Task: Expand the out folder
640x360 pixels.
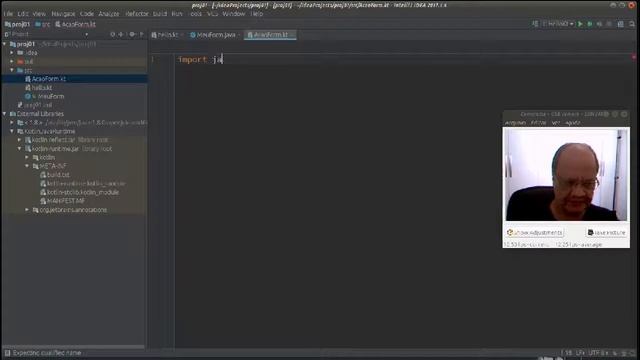Action: (12, 62)
